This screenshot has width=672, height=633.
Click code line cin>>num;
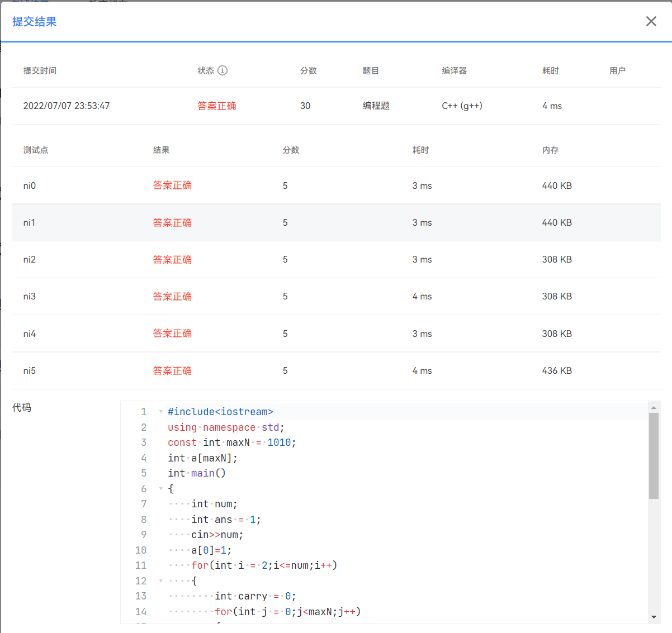point(217,535)
